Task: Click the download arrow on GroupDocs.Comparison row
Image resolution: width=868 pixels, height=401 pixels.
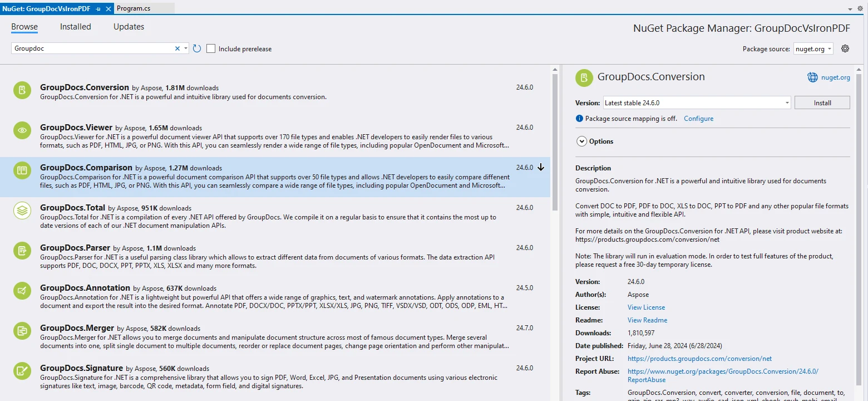Action: (x=541, y=167)
